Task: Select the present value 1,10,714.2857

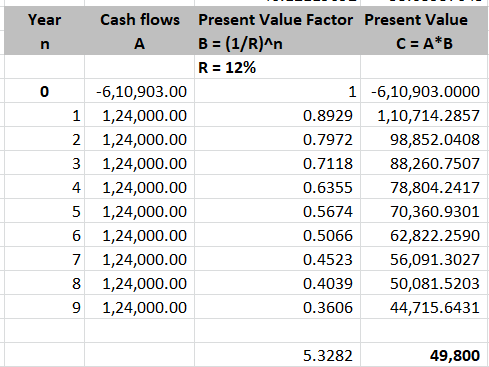Action: (424, 115)
